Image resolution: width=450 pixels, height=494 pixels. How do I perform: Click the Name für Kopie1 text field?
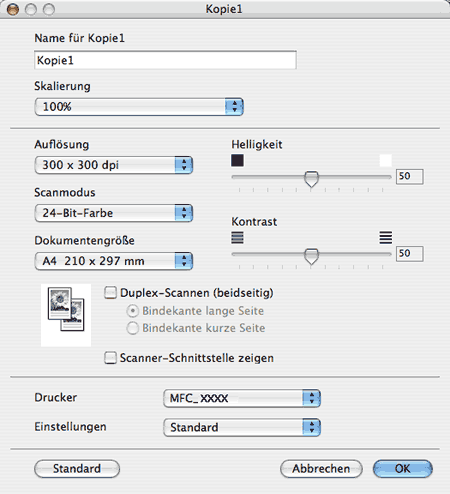point(165,60)
